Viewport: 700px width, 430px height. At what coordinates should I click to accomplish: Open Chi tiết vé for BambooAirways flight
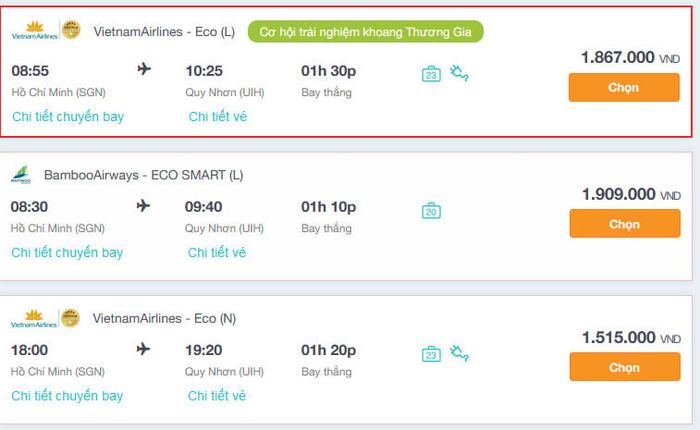point(217,253)
